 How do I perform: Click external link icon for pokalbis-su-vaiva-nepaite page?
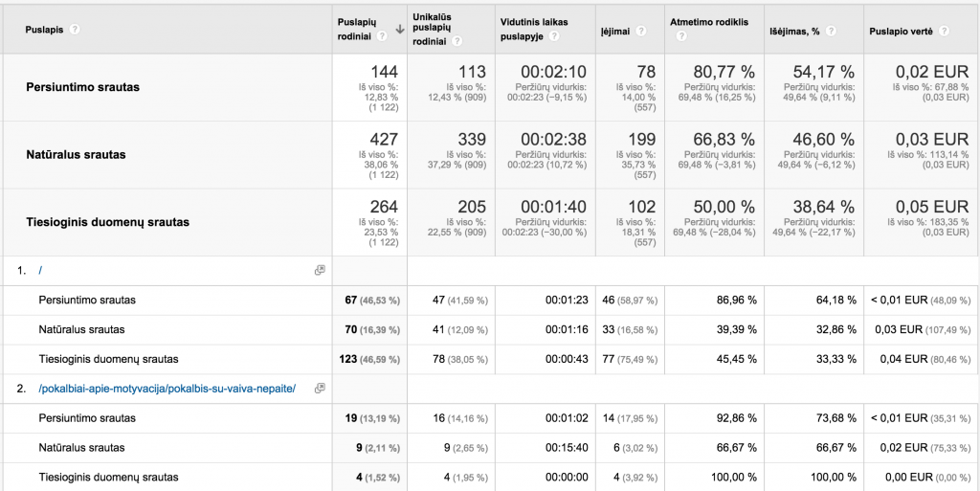click(x=320, y=388)
